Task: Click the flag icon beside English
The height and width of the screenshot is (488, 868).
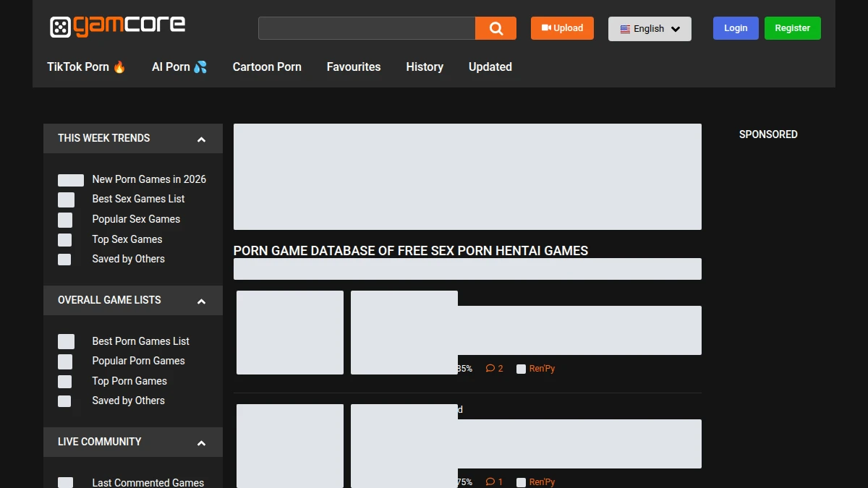Action: pyautogui.click(x=625, y=29)
